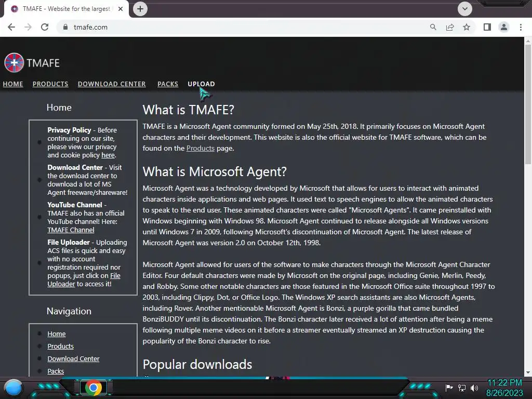Open the UPLOAD navigation menu item
532x399 pixels.
coord(201,84)
